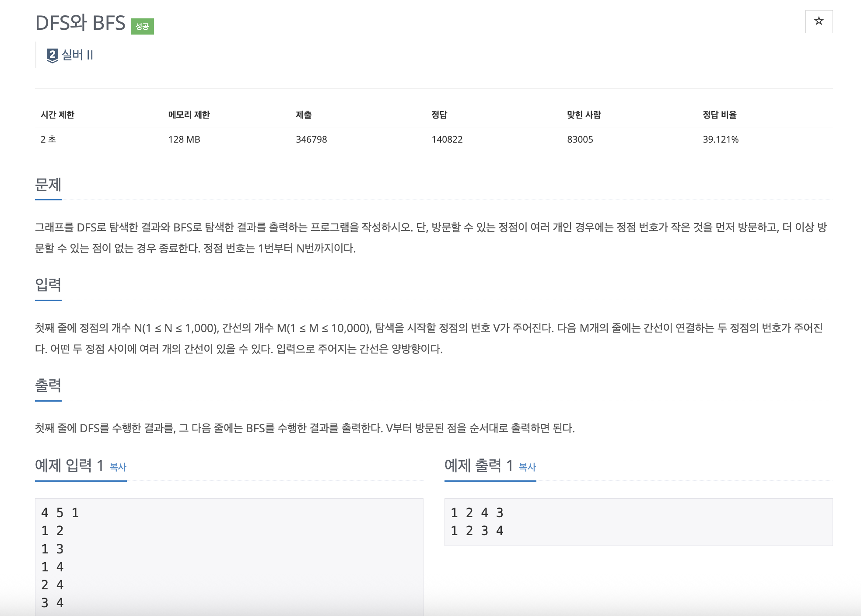Click the 실버 II tier text

click(x=77, y=55)
